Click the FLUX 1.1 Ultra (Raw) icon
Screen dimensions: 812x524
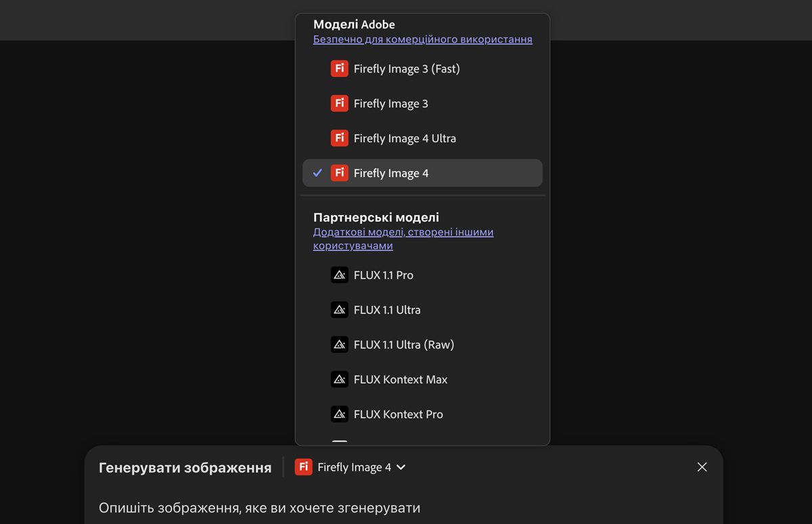pos(339,345)
